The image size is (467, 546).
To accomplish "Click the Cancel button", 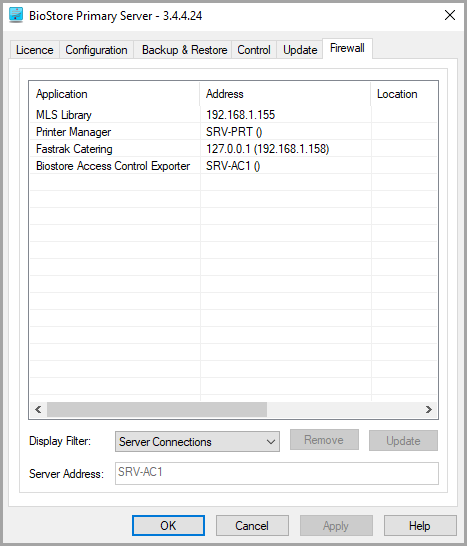I will [x=252, y=525].
